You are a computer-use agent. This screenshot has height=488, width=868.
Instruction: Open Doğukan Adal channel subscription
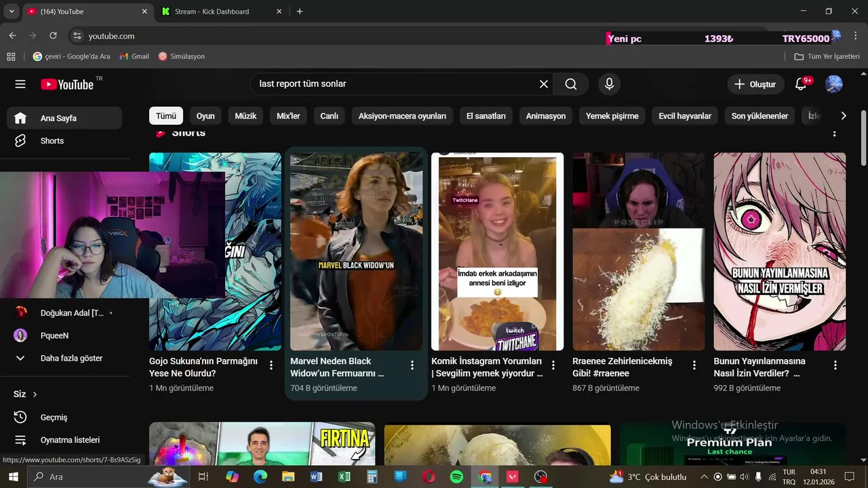pos(64,312)
